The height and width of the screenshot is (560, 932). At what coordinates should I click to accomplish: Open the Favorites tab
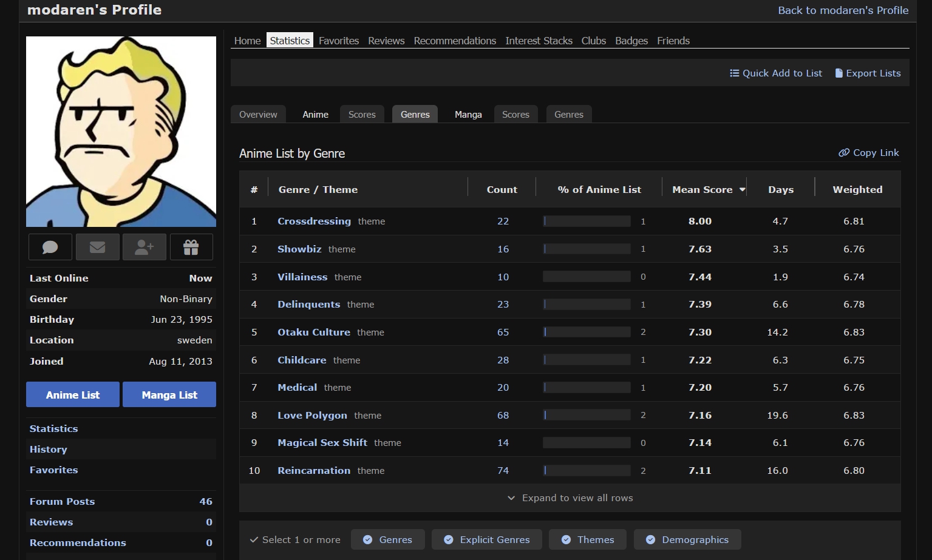point(339,41)
